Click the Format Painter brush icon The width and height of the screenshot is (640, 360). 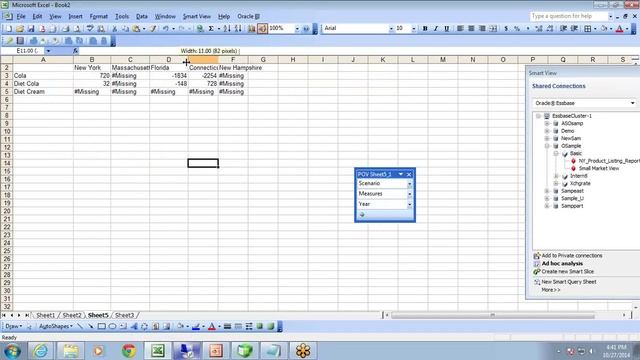pos(153,29)
